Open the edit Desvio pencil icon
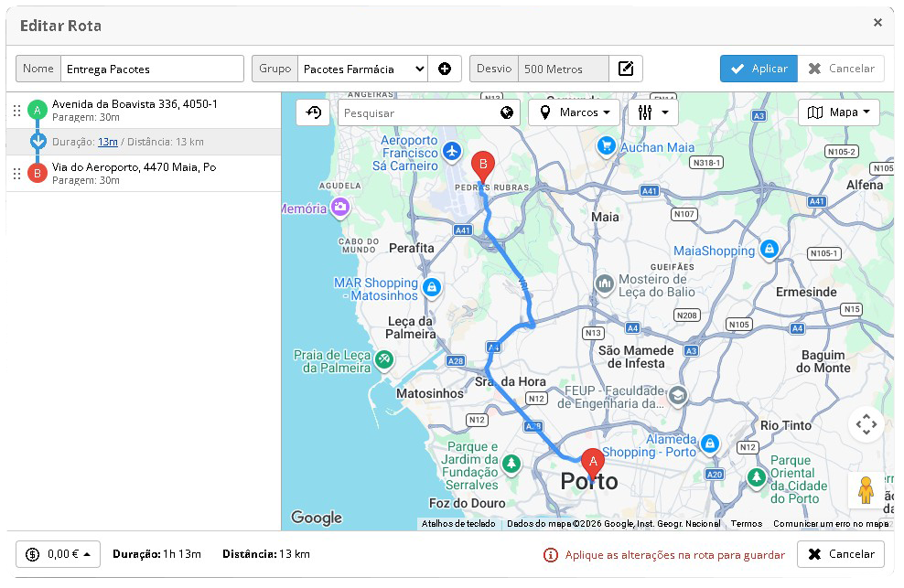 click(626, 69)
